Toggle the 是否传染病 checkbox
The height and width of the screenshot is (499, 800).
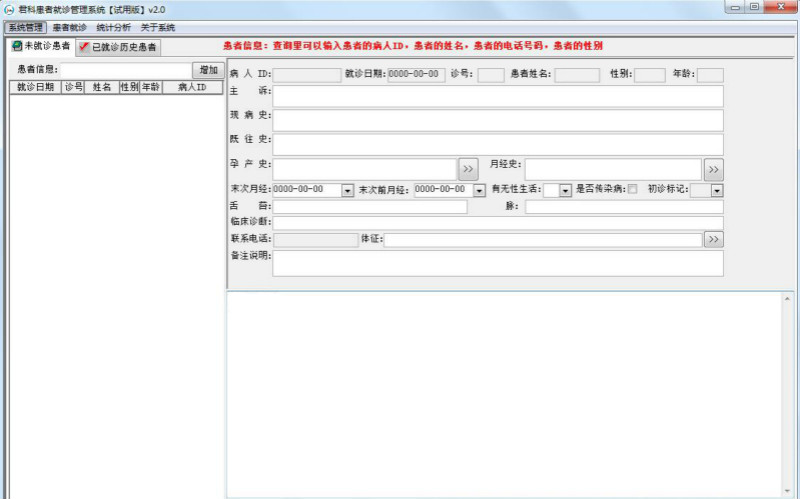[632, 190]
